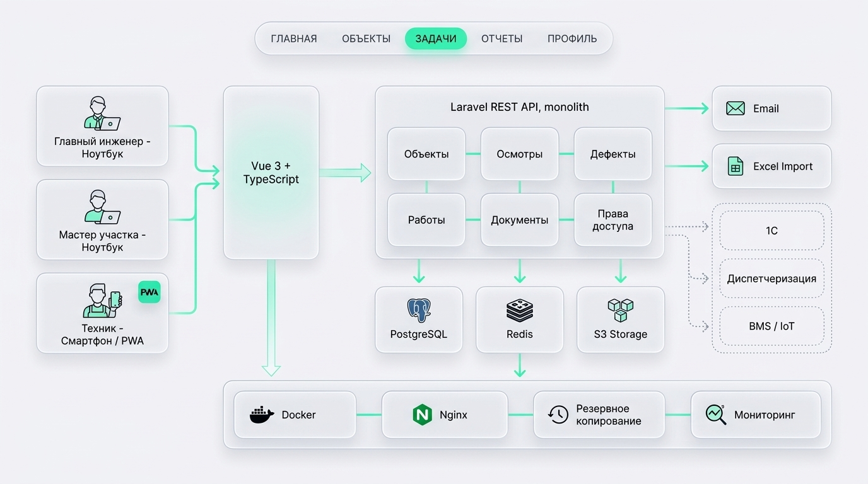
Task: Select the BMS / IoT integration box
Action: 771,326
